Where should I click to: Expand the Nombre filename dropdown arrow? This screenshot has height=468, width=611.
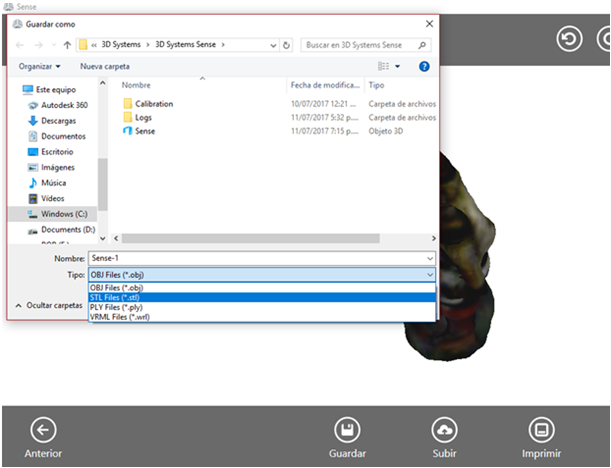click(x=430, y=258)
